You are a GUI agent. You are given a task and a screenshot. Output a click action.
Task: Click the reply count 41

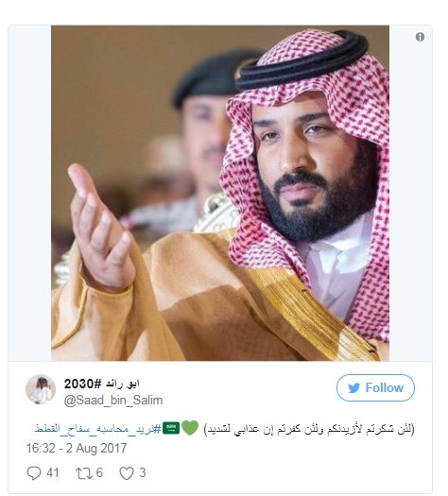tap(53, 473)
